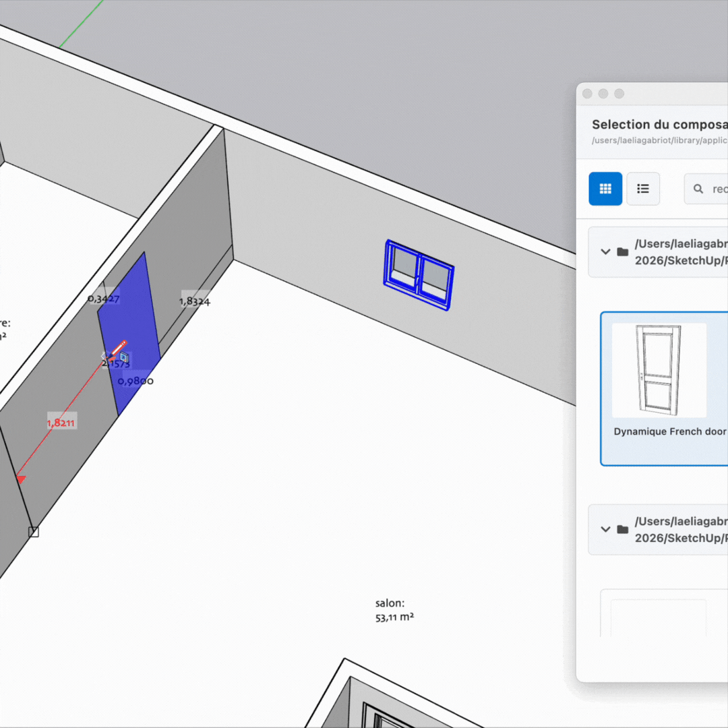Viewport: 728px width, 728px height.
Task: Select the blue double window on wall
Action: pyautogui.click(x=419, y=275)
